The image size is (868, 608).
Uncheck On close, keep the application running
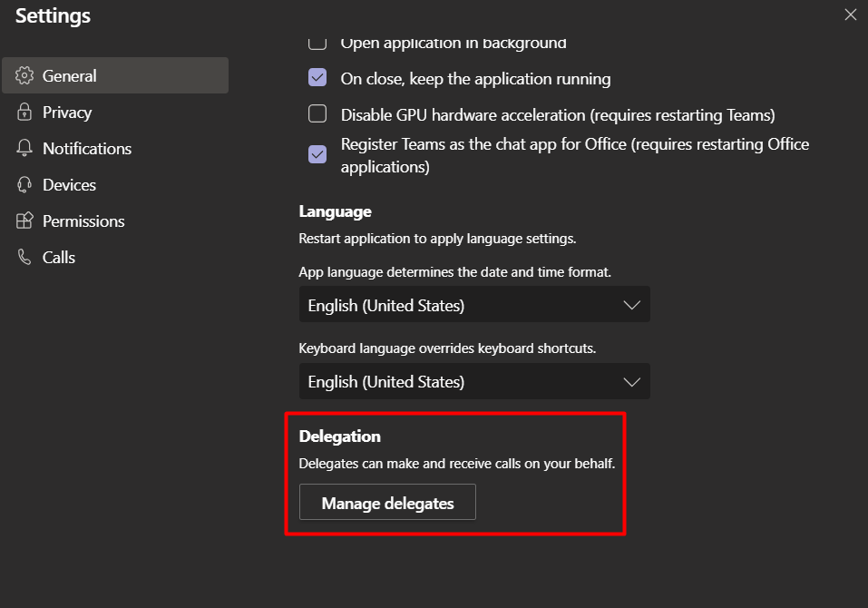tap(317, 77)
